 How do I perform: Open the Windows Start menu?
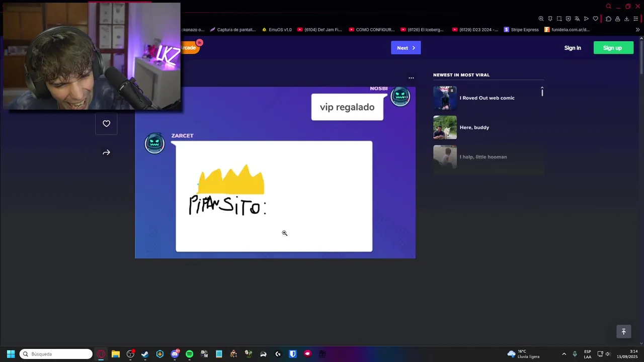point(11,354)
